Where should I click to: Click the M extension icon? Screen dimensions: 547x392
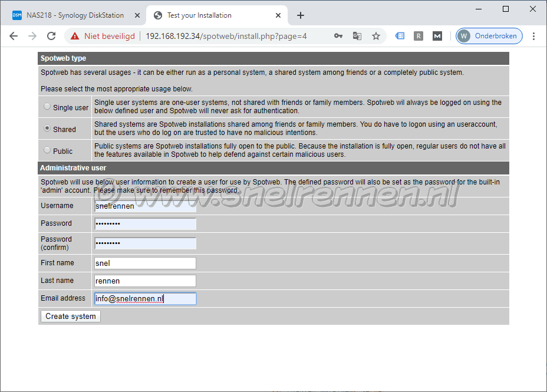[437, 36]
